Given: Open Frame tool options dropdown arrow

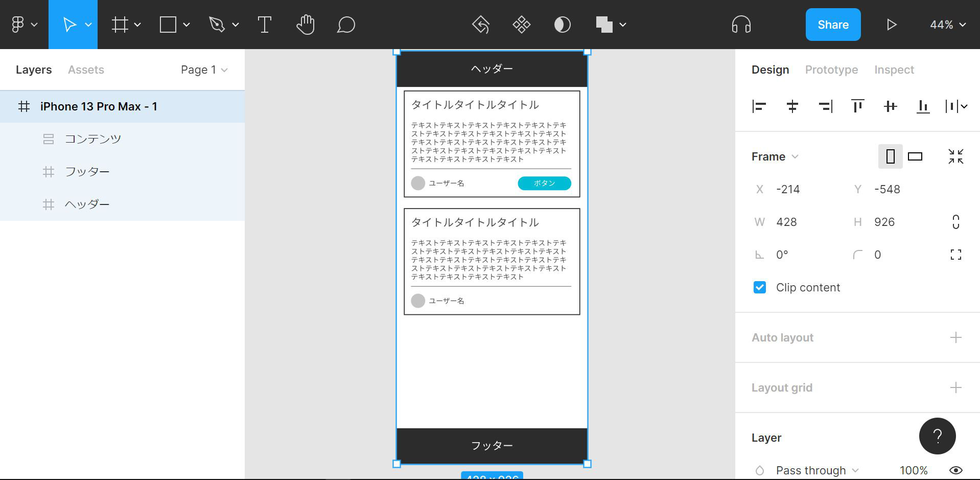Looking at the screenshot, I should pyautogui.click(x=137, y=25).
